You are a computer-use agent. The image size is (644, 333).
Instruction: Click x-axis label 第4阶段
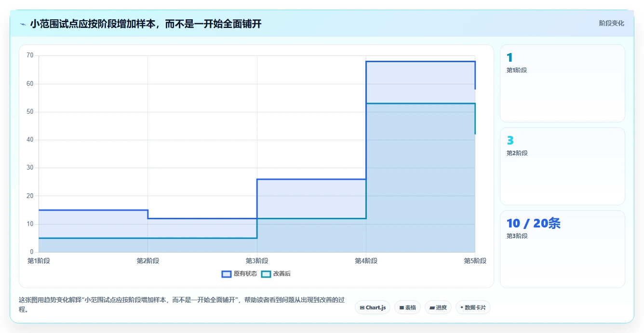(366, 261)
